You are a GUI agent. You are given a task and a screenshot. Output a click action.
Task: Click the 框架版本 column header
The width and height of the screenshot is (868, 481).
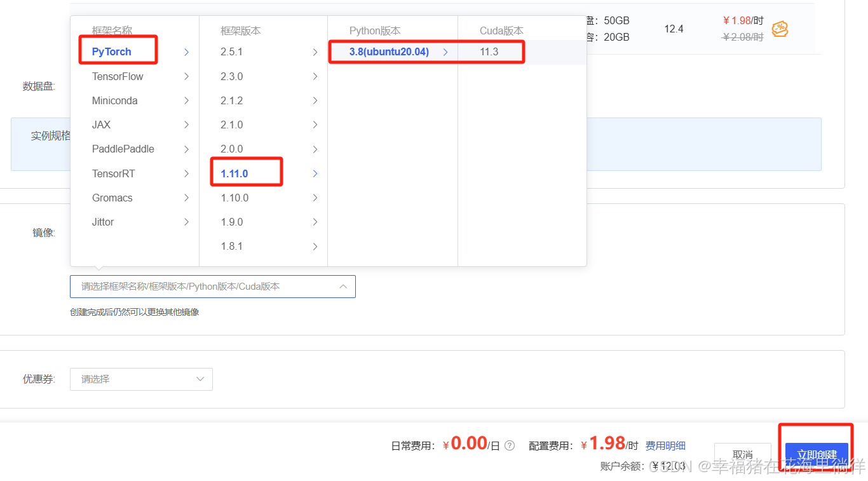241,30
